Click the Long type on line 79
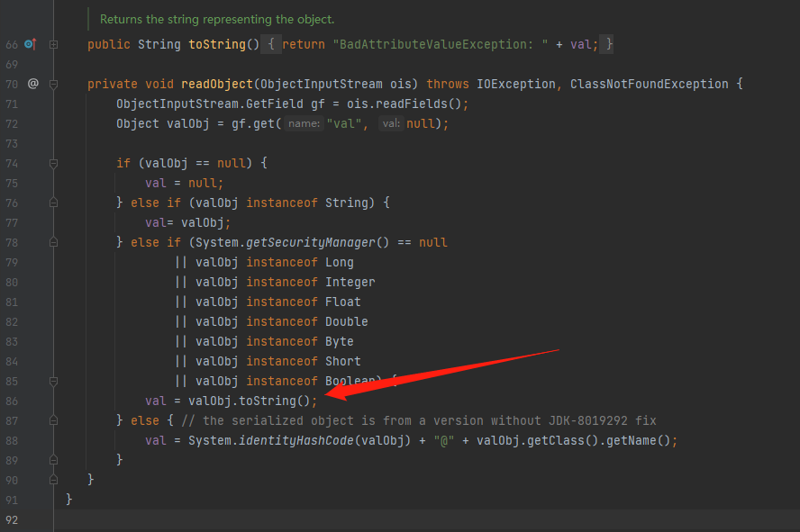800x532 pixels. 340,263
